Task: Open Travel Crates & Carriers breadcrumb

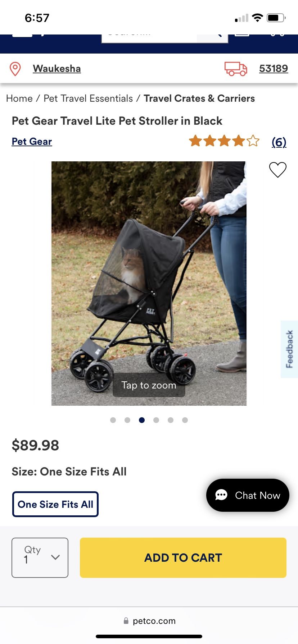Action: [199, 98]
